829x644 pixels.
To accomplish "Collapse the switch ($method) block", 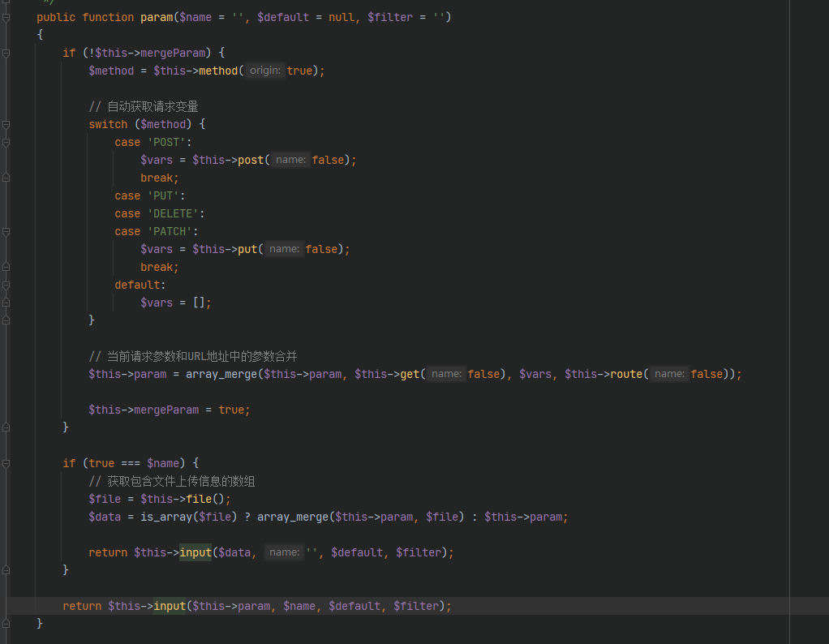I will [x=6, y=124].
